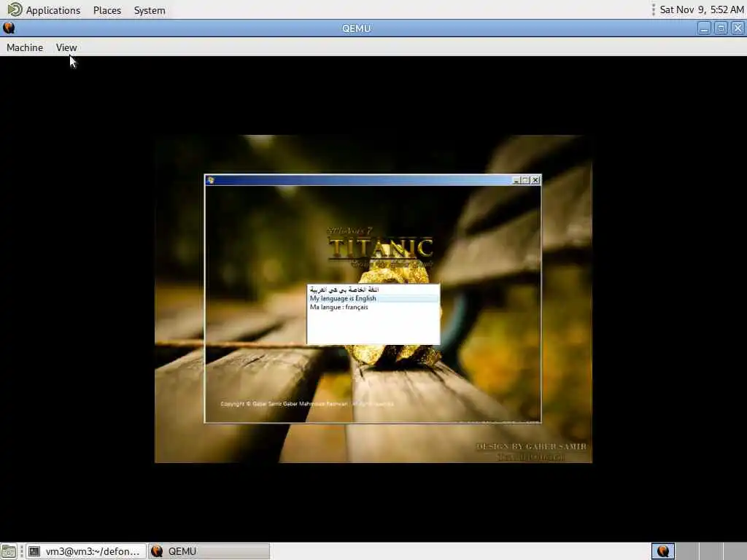This screenshot has height=560, width=747.
Task: Click the terminal icon on vm3 taskbar item
Action: 34,551
